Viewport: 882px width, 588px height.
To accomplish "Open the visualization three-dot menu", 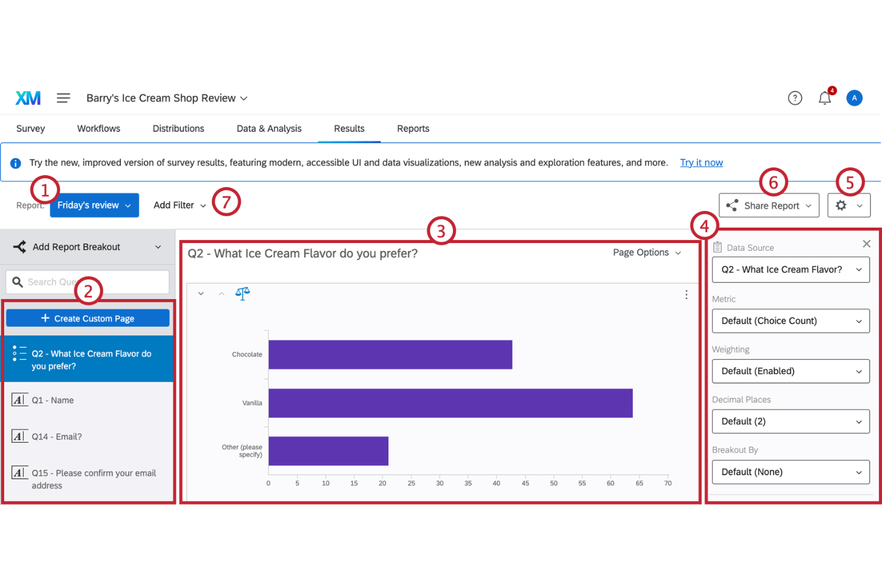I will [686, 294].
